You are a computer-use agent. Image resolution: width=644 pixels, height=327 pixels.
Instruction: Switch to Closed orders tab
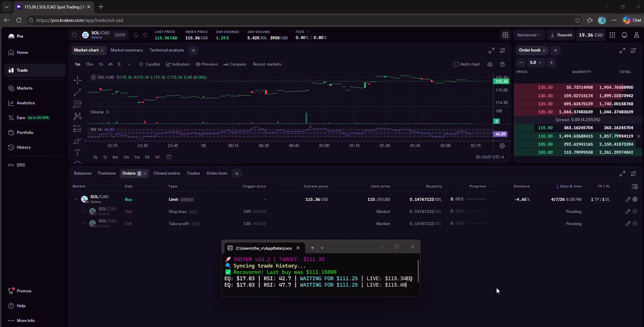tap(167, 173)
